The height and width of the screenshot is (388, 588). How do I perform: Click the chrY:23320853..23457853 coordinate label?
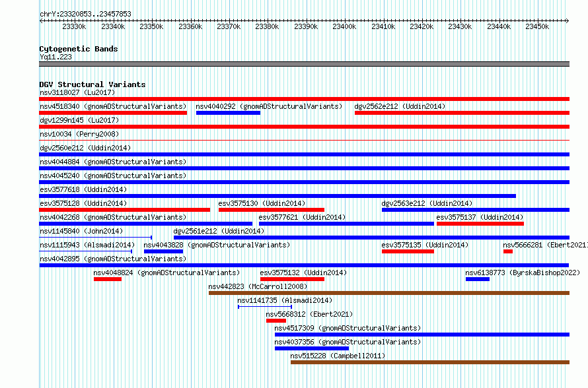85,14
